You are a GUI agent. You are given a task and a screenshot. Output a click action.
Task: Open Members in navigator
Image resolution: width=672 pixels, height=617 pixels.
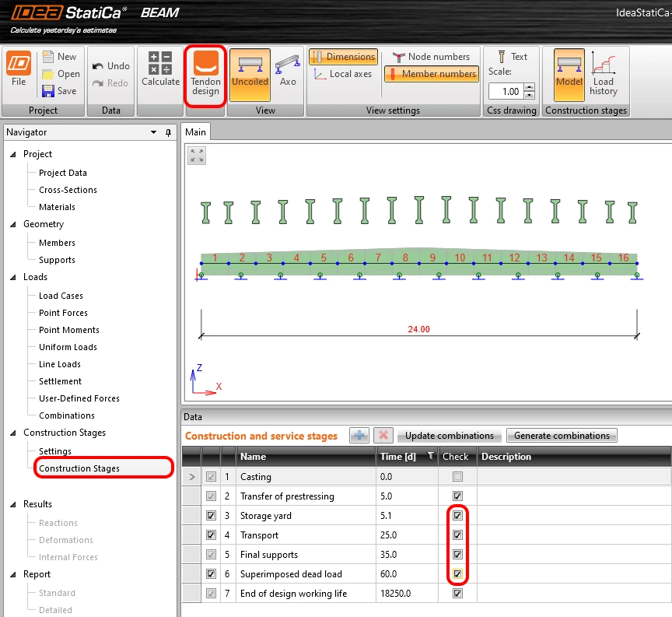coord(57,243)
